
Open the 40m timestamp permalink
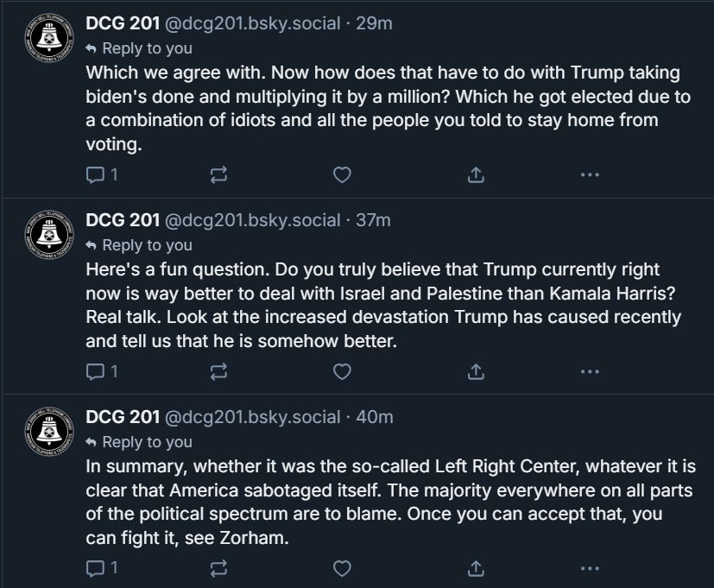[x=375, y=417]
